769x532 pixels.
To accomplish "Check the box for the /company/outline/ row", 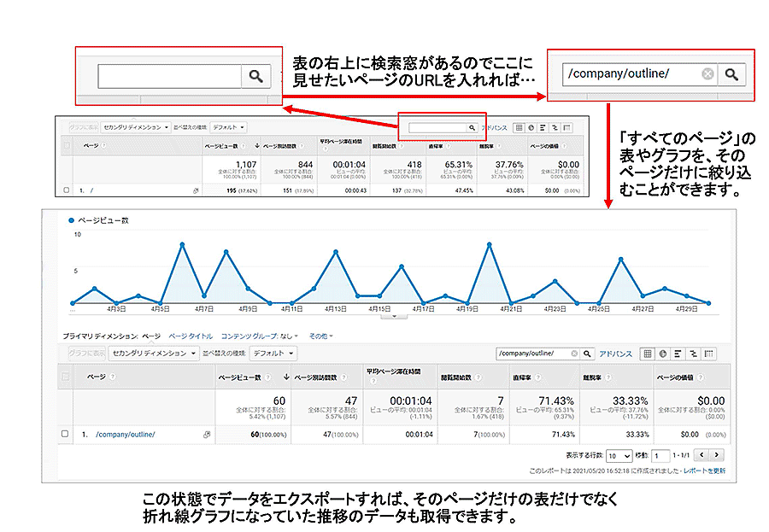I will pyautogui.click(x=65, y=435).
